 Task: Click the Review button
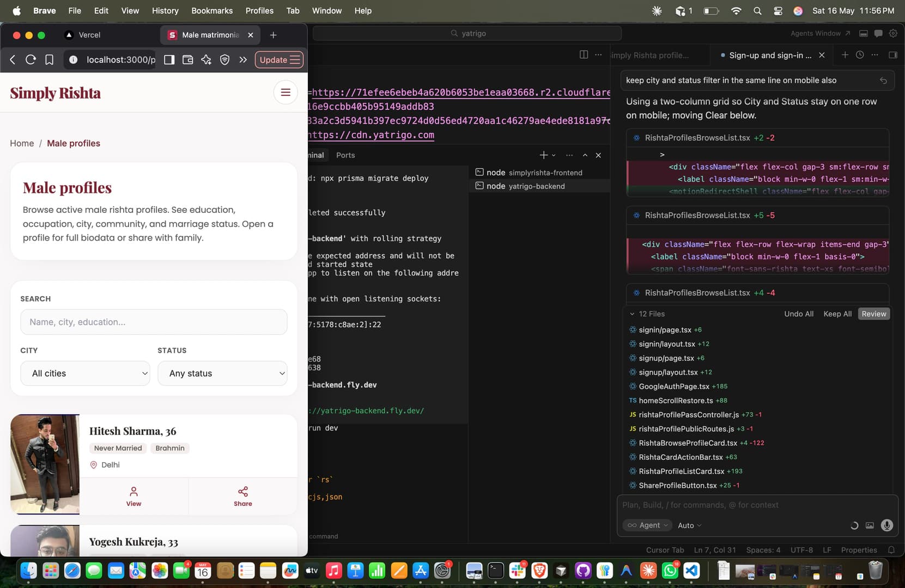(x=874, y=314)
